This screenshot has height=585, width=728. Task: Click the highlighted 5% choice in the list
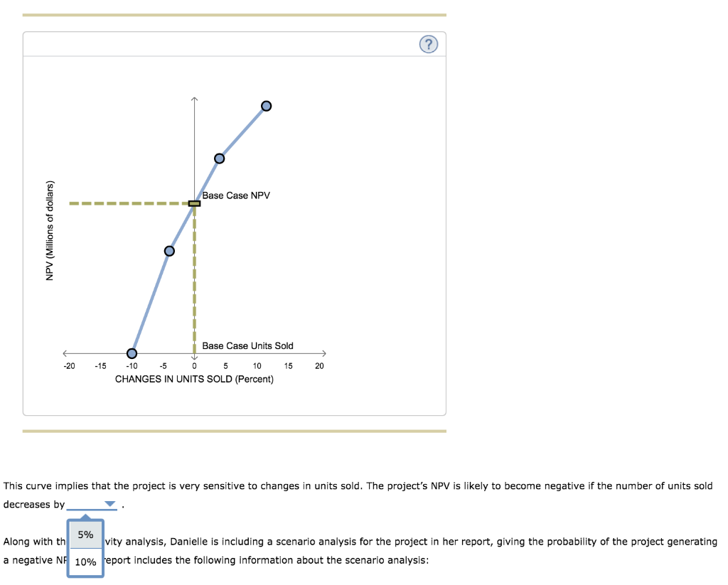tap(85, 534)
